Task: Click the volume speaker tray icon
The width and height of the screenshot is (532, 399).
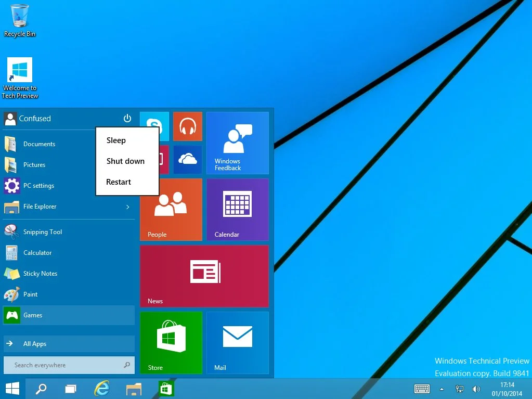Action: coord(476,389)
